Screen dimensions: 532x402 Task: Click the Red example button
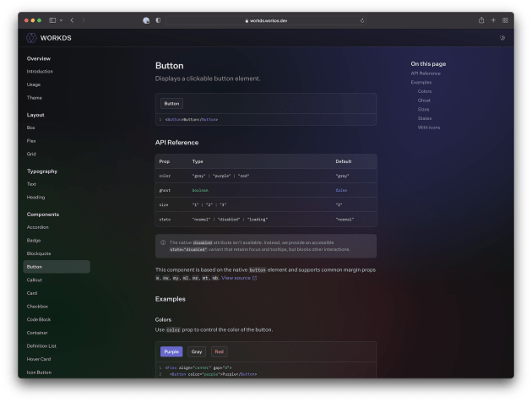[220, 352]
